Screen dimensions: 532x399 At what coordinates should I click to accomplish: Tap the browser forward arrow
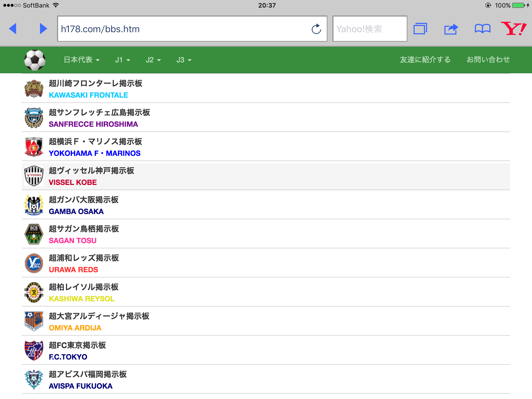coord(43,29)
